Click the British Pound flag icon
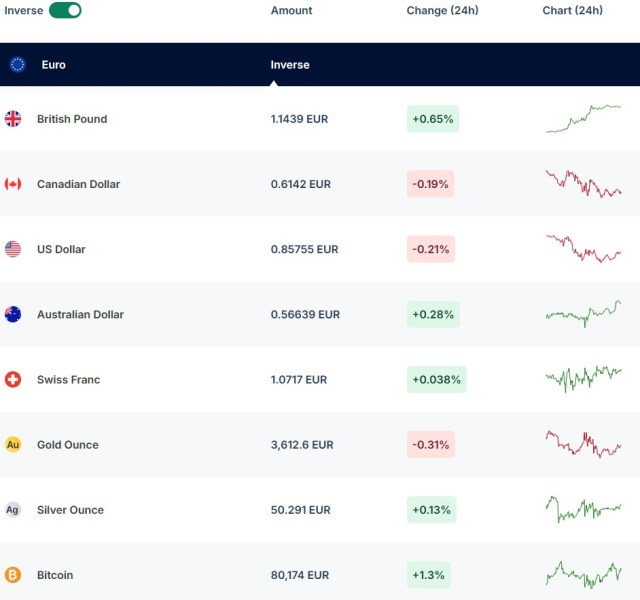Image resolution: width=640 pixels, height=600 pixels. pos(13,119)
